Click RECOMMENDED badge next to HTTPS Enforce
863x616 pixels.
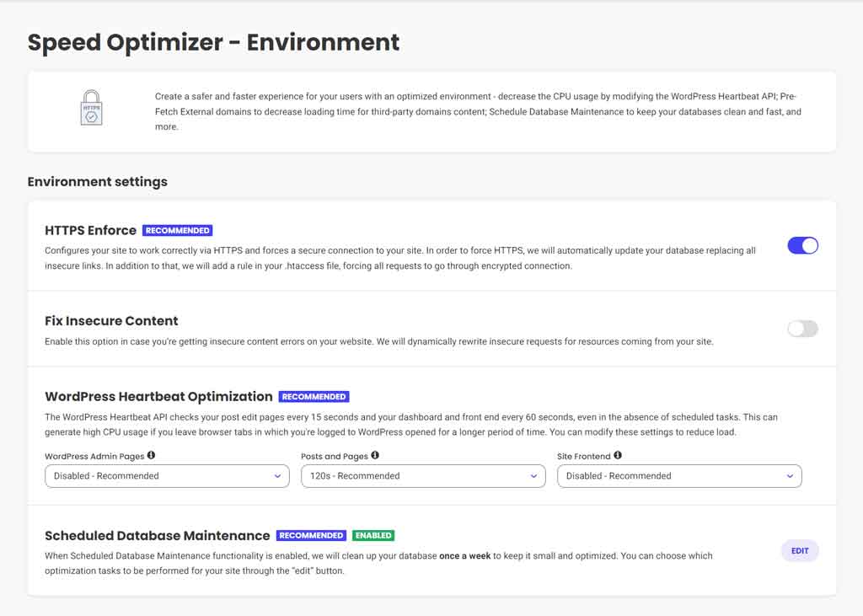(177, 230)
